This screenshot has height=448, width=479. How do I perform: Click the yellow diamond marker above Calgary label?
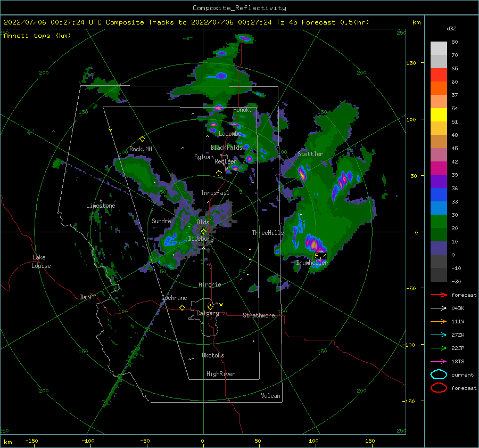(x=210, y=307)
